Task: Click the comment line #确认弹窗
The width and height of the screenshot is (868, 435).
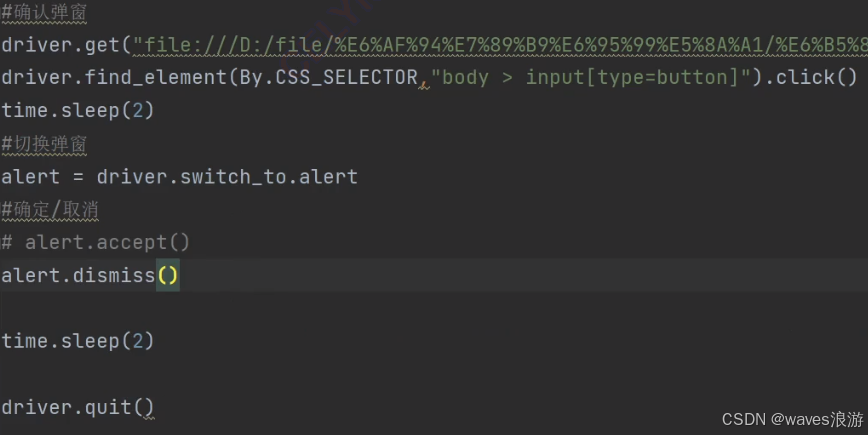Action: [x=44, y=12]
